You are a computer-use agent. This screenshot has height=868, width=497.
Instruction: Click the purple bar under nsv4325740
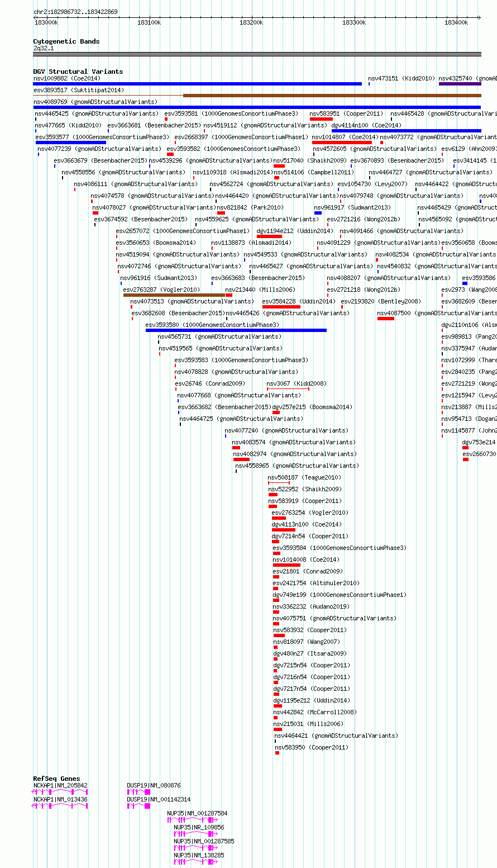click(460, 84)
